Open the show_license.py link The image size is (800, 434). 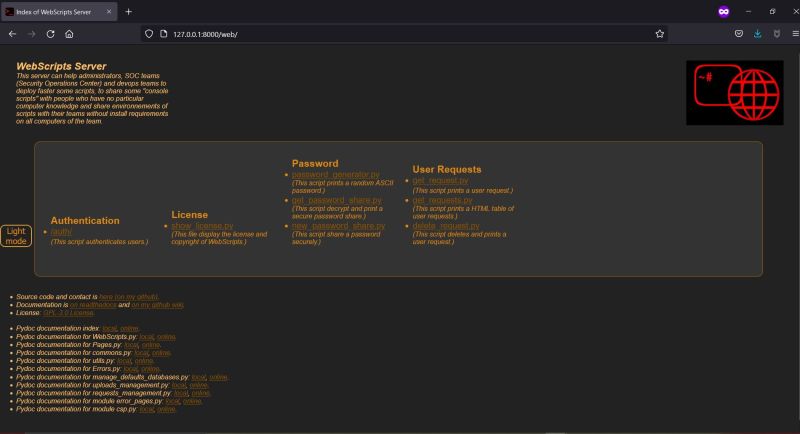[202, 225]
